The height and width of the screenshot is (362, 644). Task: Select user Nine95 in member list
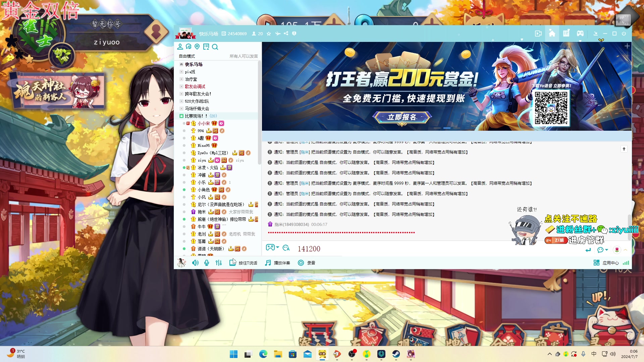click(x=204, y=145)
